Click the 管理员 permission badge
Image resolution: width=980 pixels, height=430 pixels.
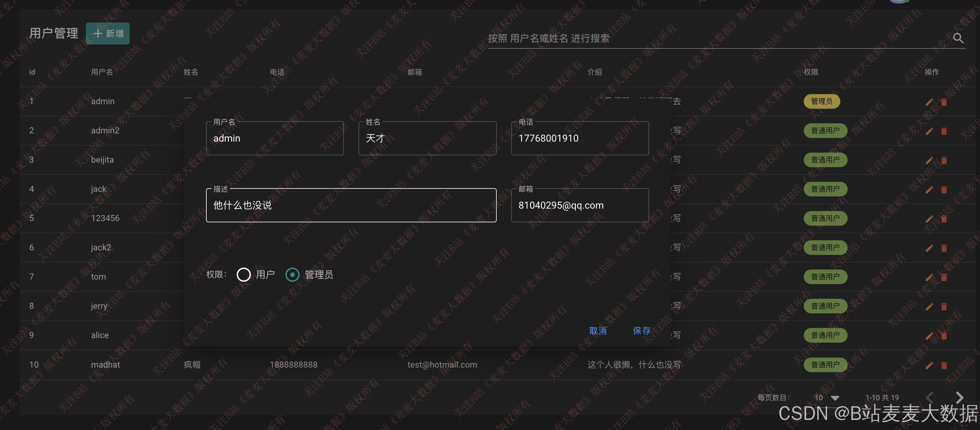(821, 101)
